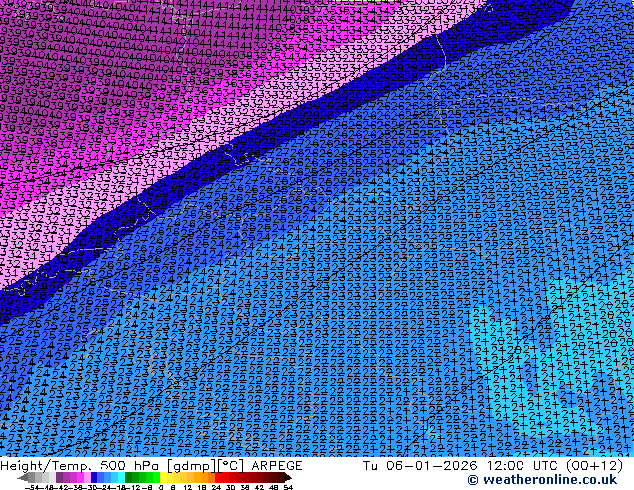634x490 pixels.
Task: Click the date 'Tu 06-01-2026' text
Action: click(x=420, y=466)
